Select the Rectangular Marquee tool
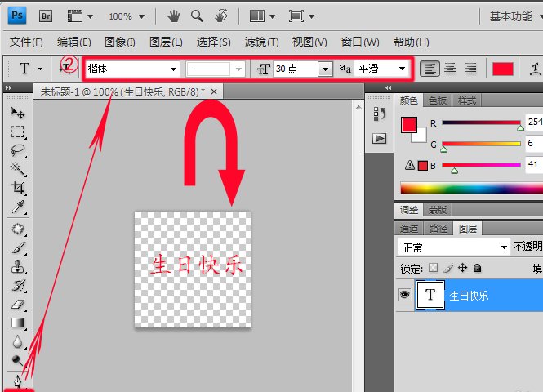543x392 pixels. tap(17, 131)
